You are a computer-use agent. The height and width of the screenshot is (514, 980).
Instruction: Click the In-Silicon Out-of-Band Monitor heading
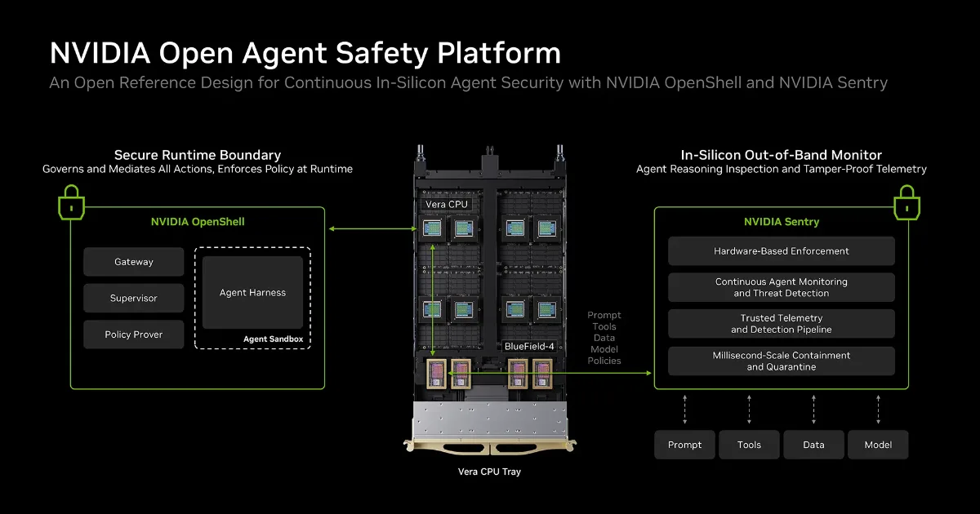coord(782,155)
